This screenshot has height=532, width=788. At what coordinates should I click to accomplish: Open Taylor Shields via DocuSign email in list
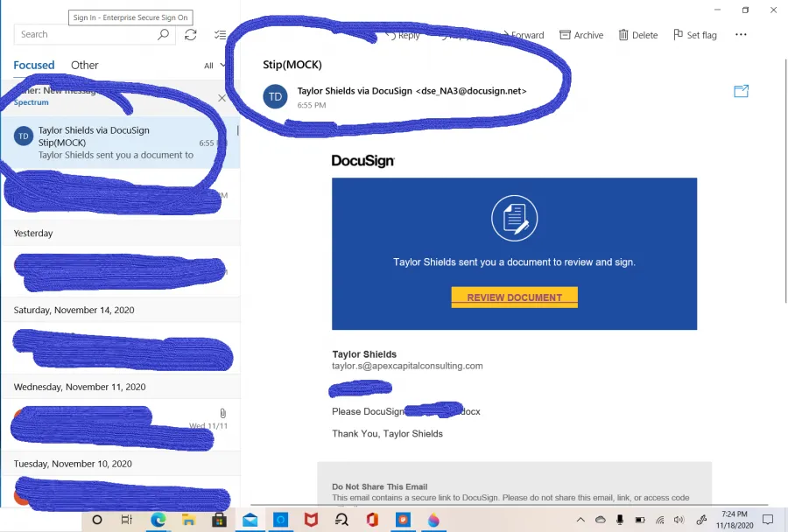pyautogui.click(x=121, y=143)
